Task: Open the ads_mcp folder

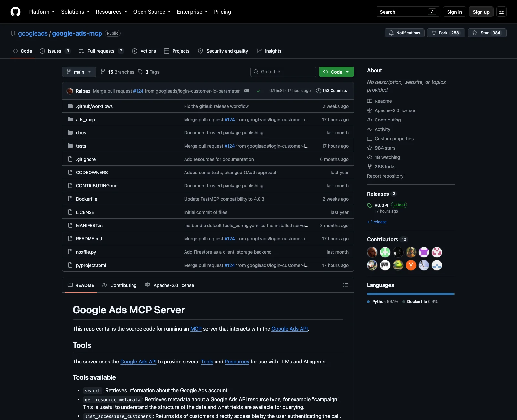Action: tap(85, 120)
